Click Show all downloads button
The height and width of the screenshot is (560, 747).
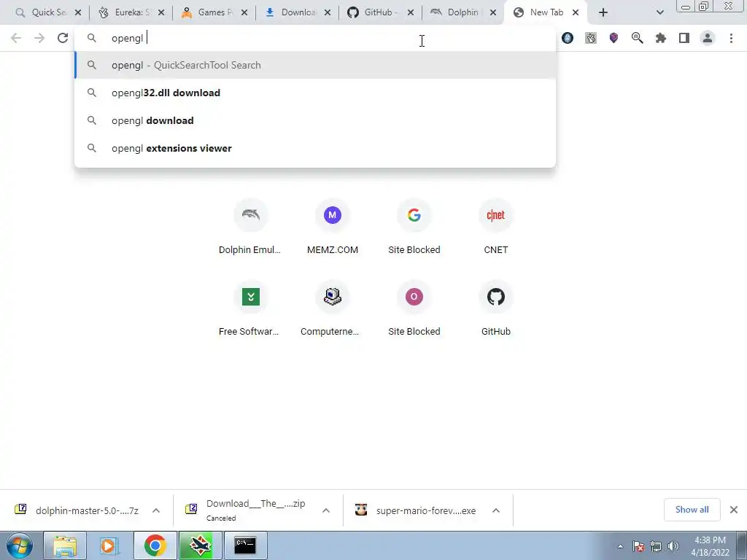pyautogui.click(x=692, y=510)
